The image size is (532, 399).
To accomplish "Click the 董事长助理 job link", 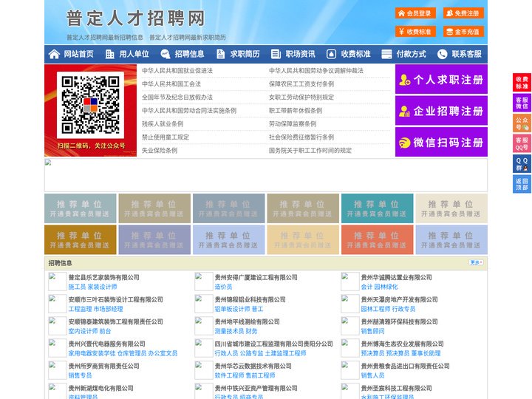I will pos(426,353).
